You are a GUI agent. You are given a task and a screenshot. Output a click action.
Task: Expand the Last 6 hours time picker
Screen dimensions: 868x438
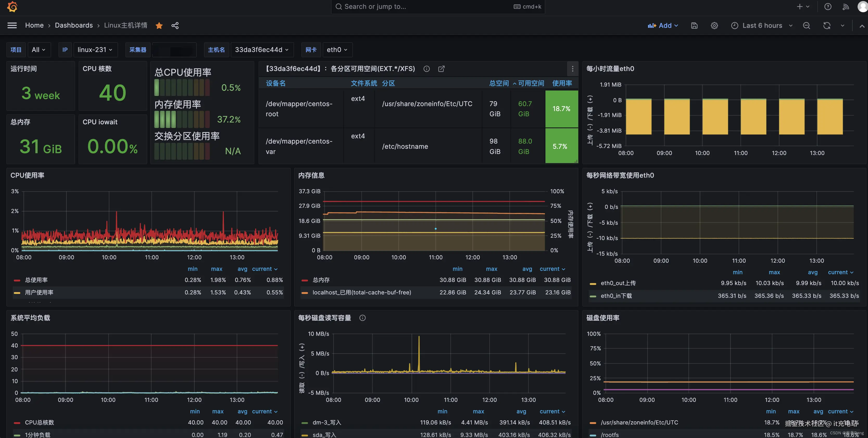click(x=762, y=25)
